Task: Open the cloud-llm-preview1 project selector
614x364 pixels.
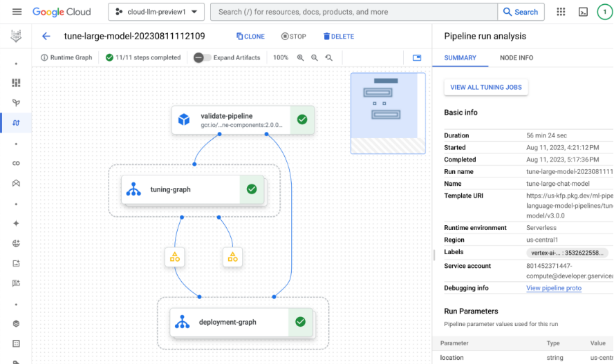Action: tap(156, 12)
